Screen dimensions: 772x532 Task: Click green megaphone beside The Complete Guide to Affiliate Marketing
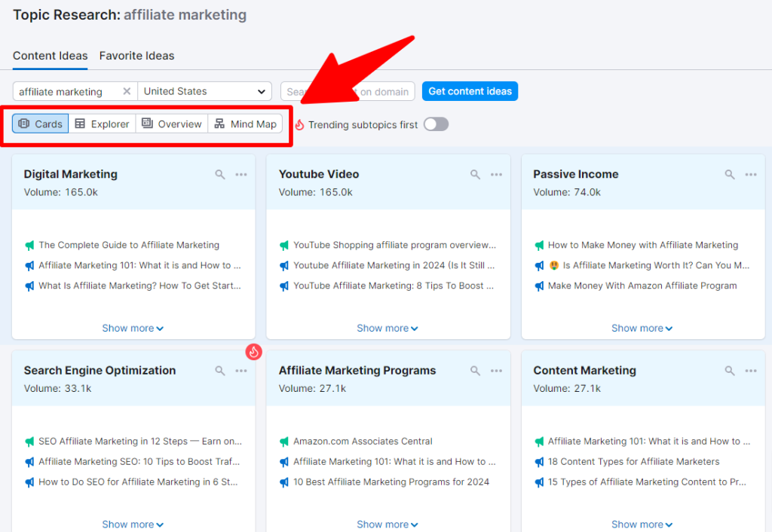coord(29,245)
